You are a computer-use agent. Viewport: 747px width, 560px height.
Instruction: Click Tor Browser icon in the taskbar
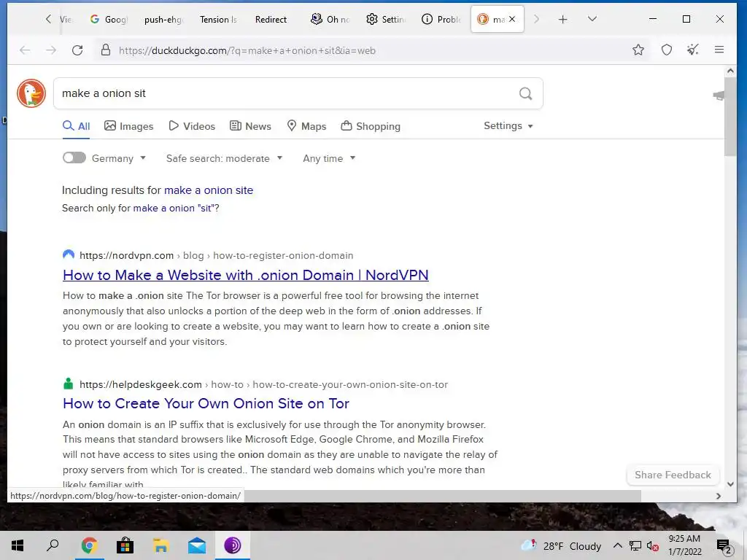[x=233, y=545]
